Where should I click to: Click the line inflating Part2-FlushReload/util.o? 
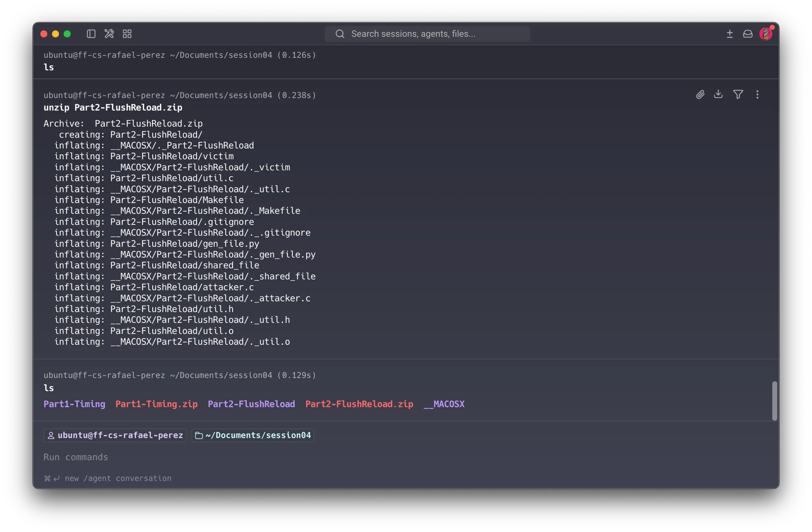pos(144,331)
